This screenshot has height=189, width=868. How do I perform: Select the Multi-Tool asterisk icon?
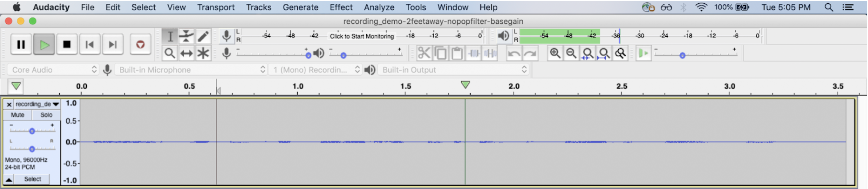pyautogui.click(x=203, y=53)
